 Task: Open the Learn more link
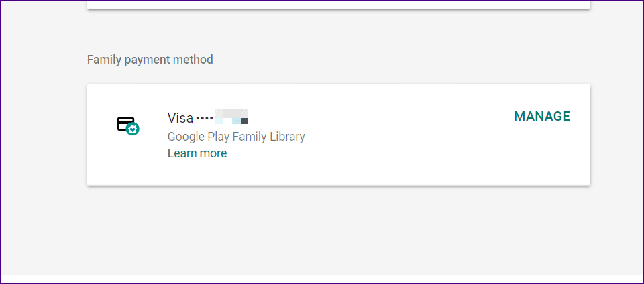point(197,153)
